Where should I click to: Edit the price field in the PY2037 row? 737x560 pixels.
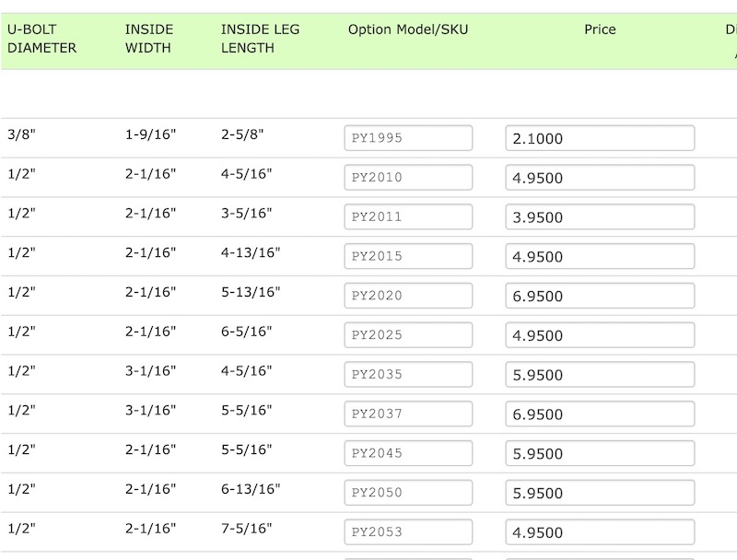tap(600, 414)
